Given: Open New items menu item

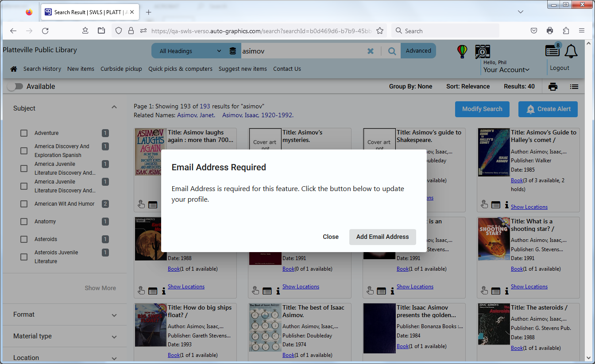Looking at the screenshot, I should 81,69.
